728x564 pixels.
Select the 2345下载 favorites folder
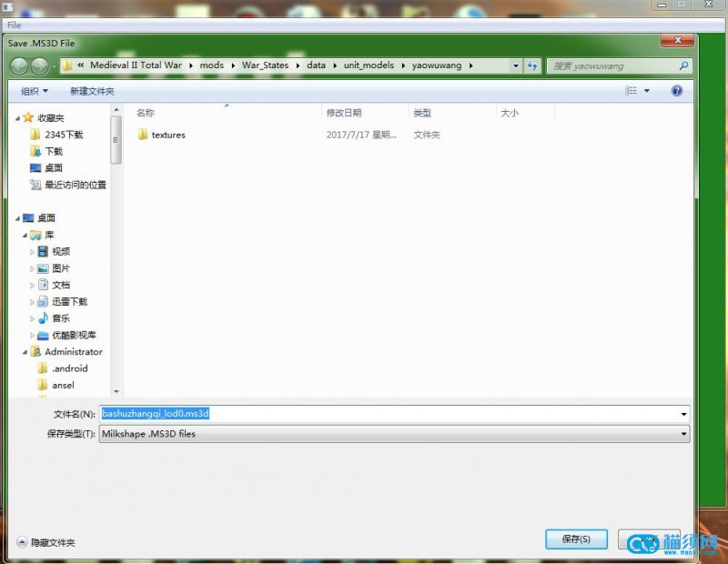point(56,135)
